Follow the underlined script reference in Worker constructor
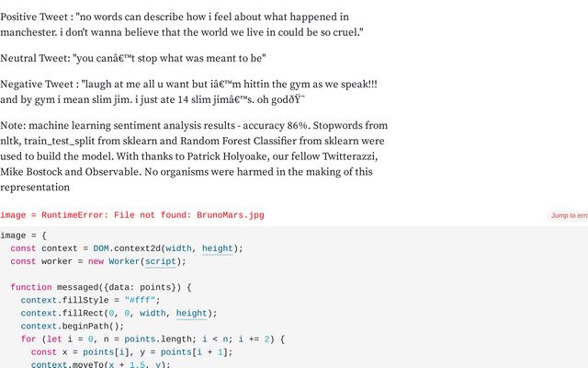Viewport: 588px width, 368px height. (161, 261)
